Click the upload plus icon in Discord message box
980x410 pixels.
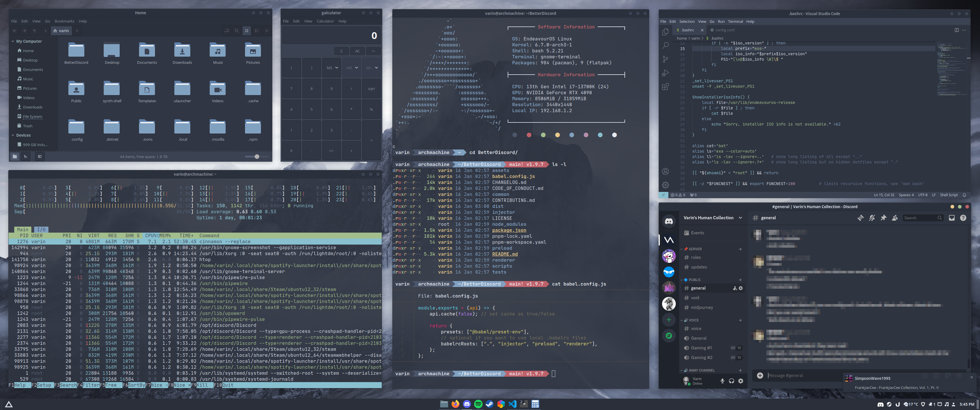(x=760, y=375)
